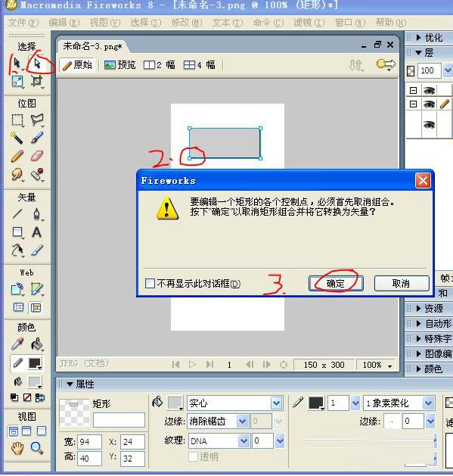Check 不再显示此对话框 checkbox

tap(150, 284)
